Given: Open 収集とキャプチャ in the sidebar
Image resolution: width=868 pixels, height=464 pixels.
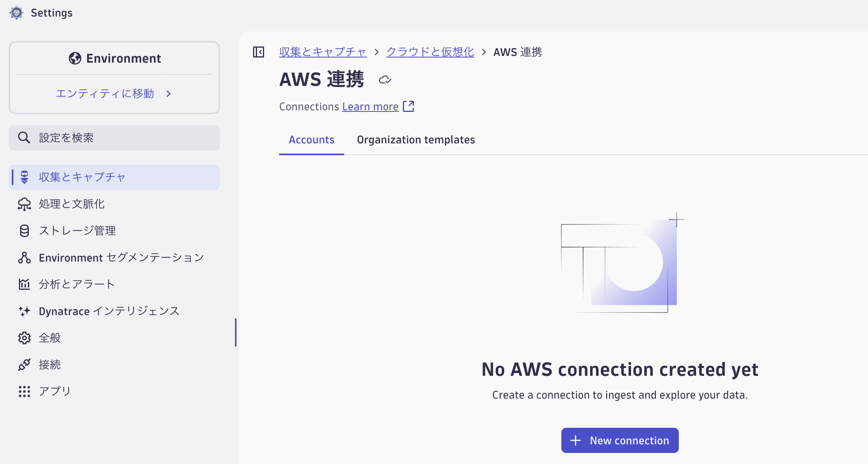Looking at the screenshot, I should pyautogui.click(x=114, y=177).
